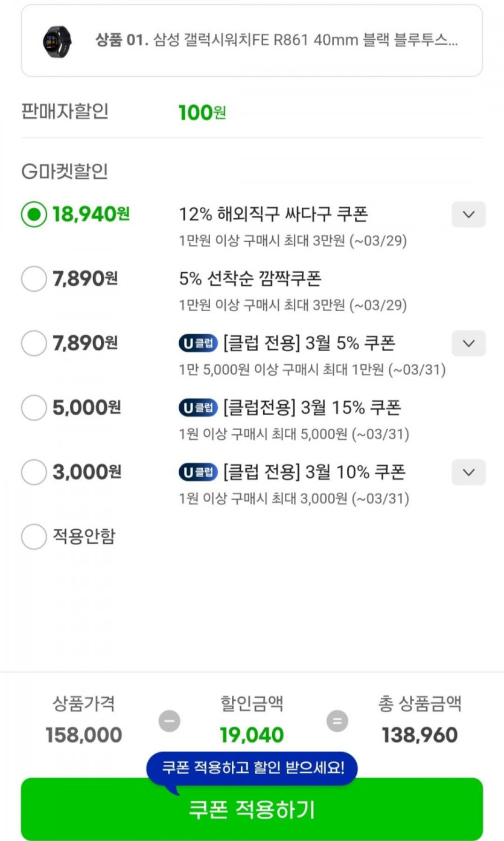Viewport: 504px width, 841px height.
Task: Click the U클럽 badge on the 5% coupon
Action: click(198, 343)
